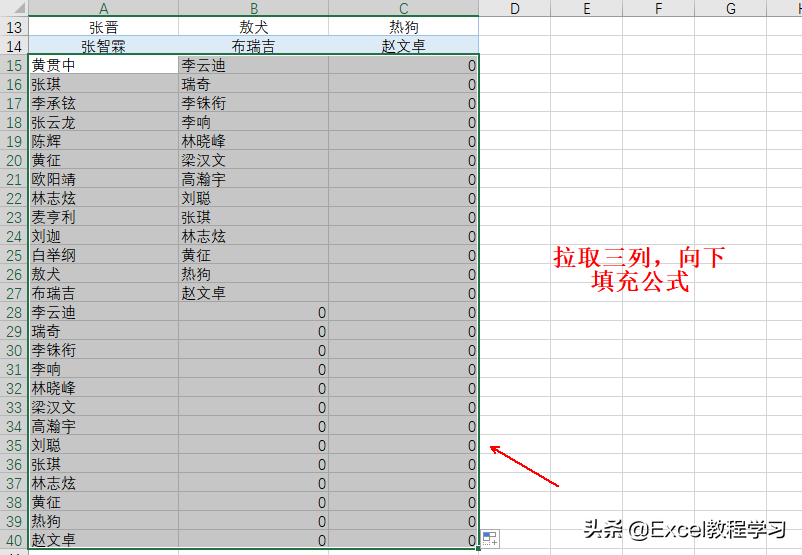Select cell B25 with 黄征
The width and height of the screenshot is (802, 555).
point(254,255)
